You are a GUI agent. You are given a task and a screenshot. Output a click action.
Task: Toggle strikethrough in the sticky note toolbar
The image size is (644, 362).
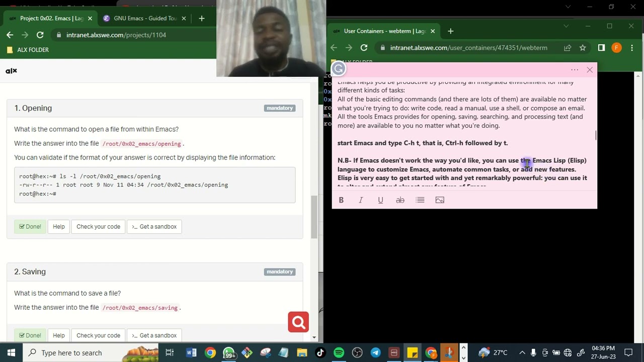(400, 200)
